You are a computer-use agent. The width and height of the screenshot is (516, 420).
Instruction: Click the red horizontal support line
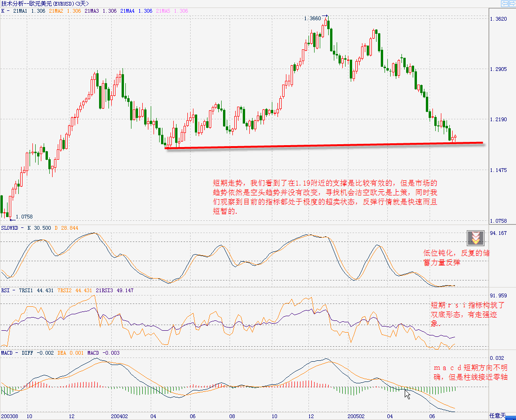(x=324, y=145)
